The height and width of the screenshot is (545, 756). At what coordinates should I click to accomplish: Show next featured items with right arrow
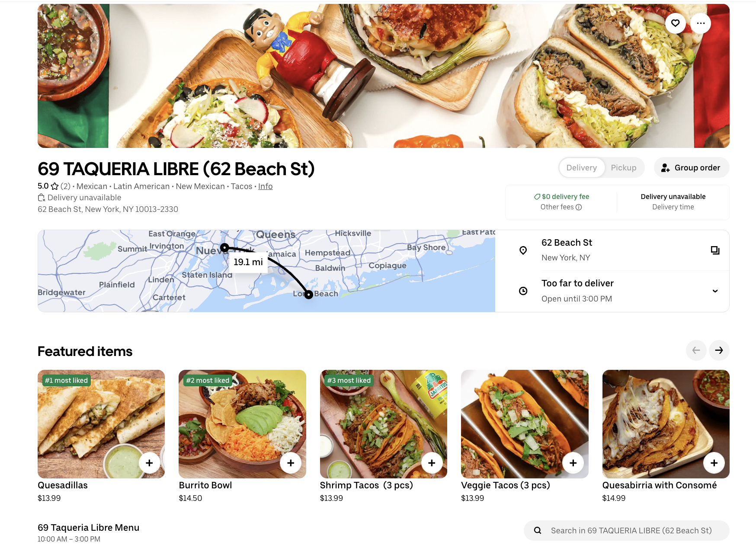click(x=719, y=350)
